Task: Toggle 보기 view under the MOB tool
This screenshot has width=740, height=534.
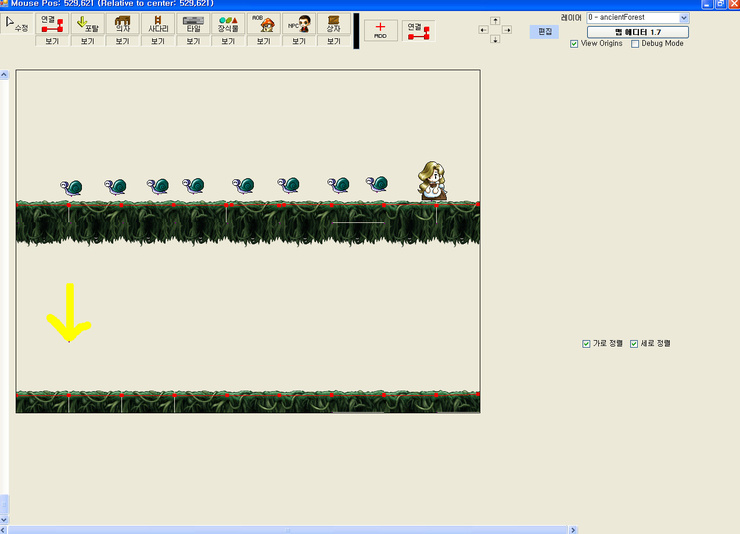Action: pos(264,41)
